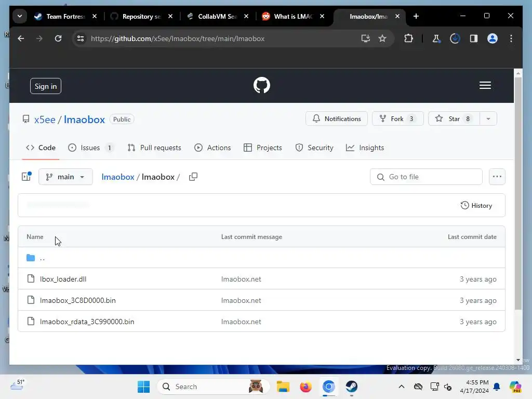Click the Windows taskbar Search box
Screen dimensions: 532x399
[x=213, y=387]
